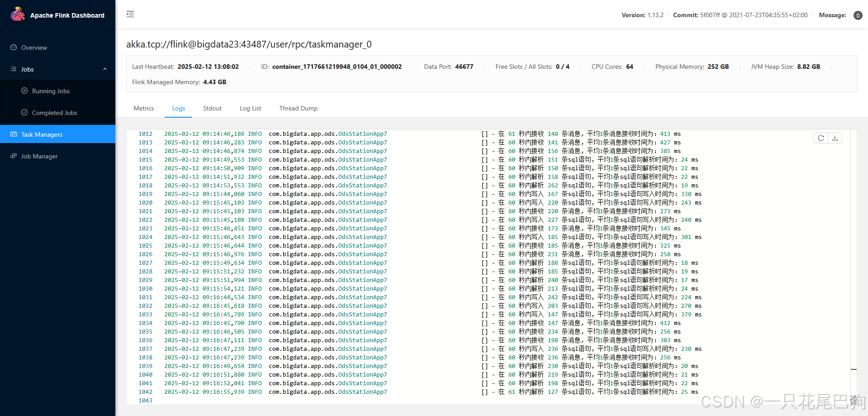This screenshot has width=868, height=416.
Task: Select the Logs tab
Action: point(179,108)
